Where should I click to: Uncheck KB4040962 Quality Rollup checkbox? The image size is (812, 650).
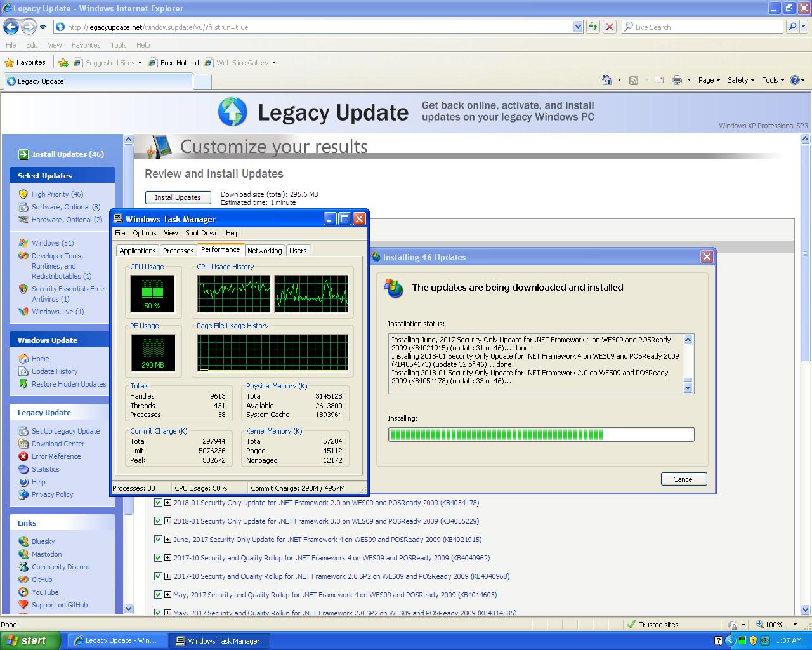click(x=158, y=558)
